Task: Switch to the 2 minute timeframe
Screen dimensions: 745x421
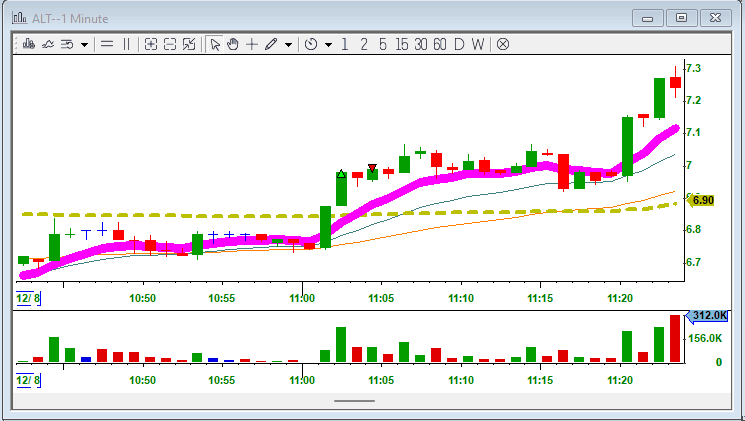Action: point(364,44)
